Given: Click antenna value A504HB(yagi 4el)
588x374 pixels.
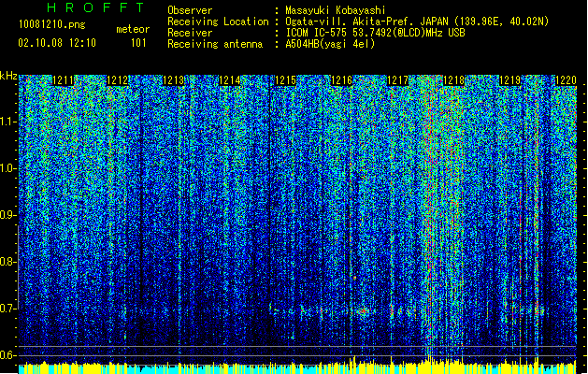Looking at the screenshot, I should (330, 44).
